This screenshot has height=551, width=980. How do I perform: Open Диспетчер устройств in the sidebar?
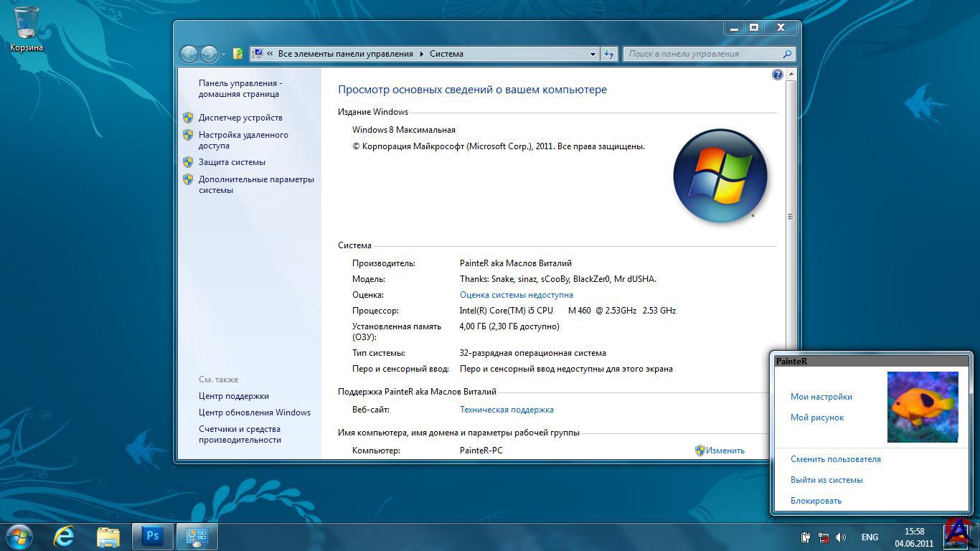[240, 118]
